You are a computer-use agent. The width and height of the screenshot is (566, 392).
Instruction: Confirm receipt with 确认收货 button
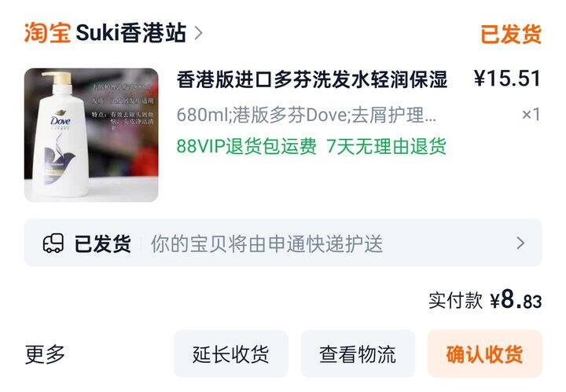pos(485,354)
